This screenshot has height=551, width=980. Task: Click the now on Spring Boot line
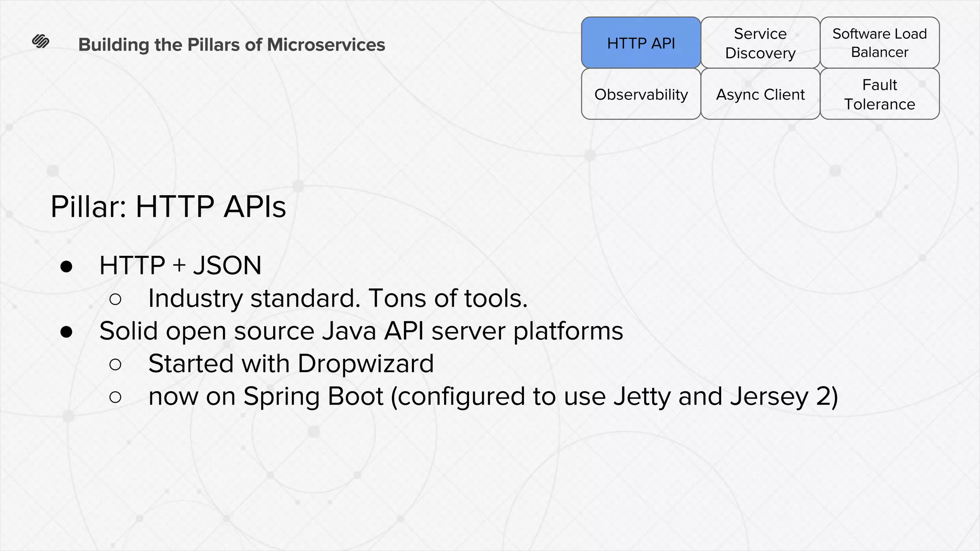pyautogui.click(x=493, y=397)
